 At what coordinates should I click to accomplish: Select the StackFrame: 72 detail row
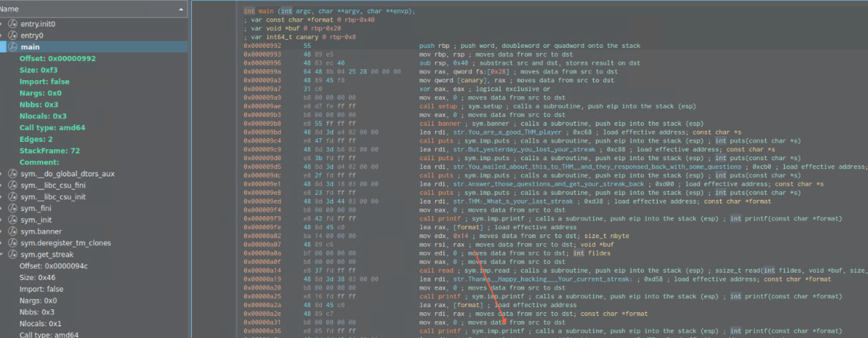50,151
